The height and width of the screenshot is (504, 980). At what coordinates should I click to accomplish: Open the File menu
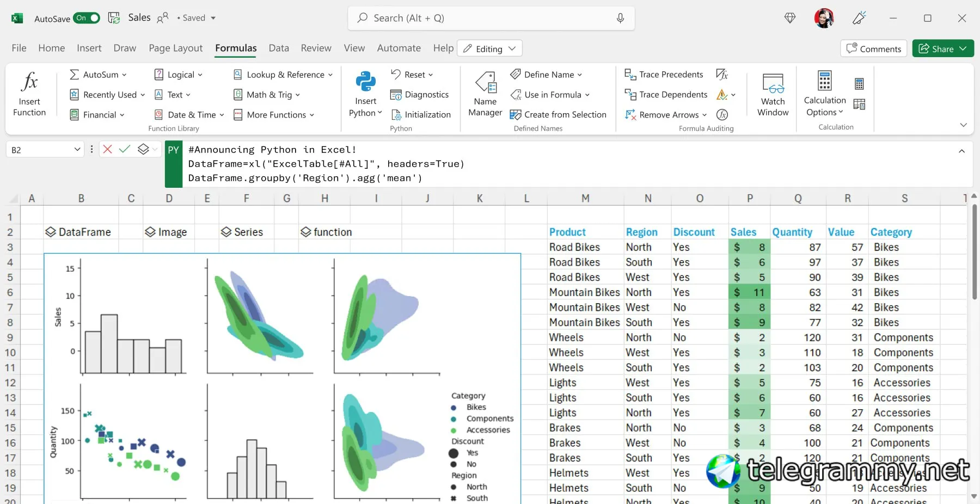(19, 48)
